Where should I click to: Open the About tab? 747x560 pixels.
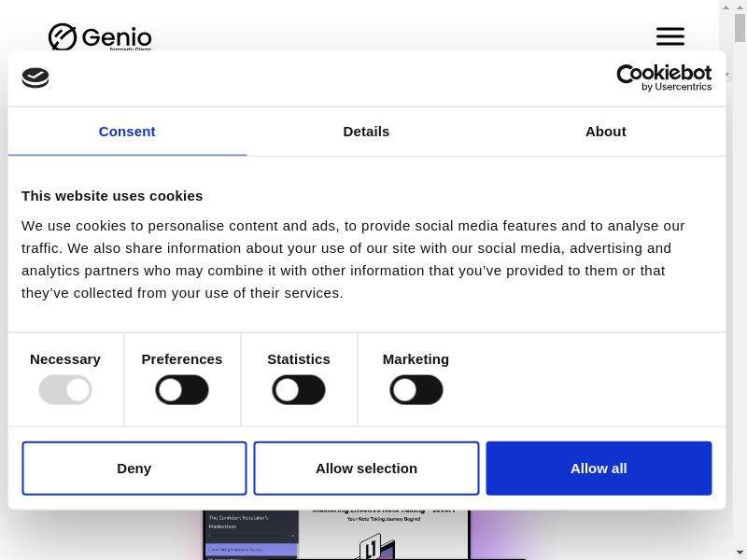(605, 132)
